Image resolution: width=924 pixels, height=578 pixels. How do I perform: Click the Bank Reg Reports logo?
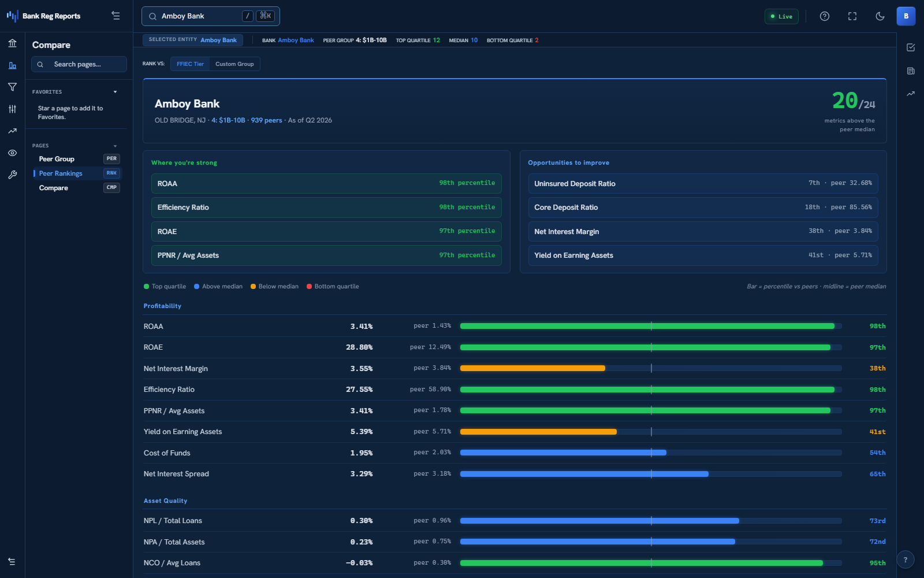[x=43, y=16]
